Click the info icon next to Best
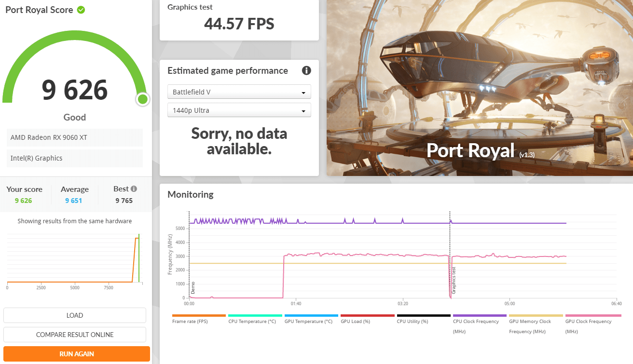633x364 pixels. [134, 189]
